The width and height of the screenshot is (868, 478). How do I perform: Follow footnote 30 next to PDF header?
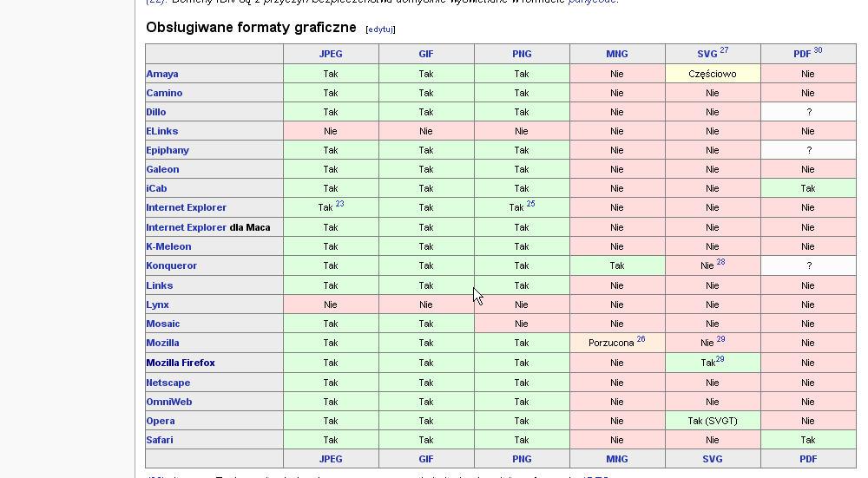(818, 49)
